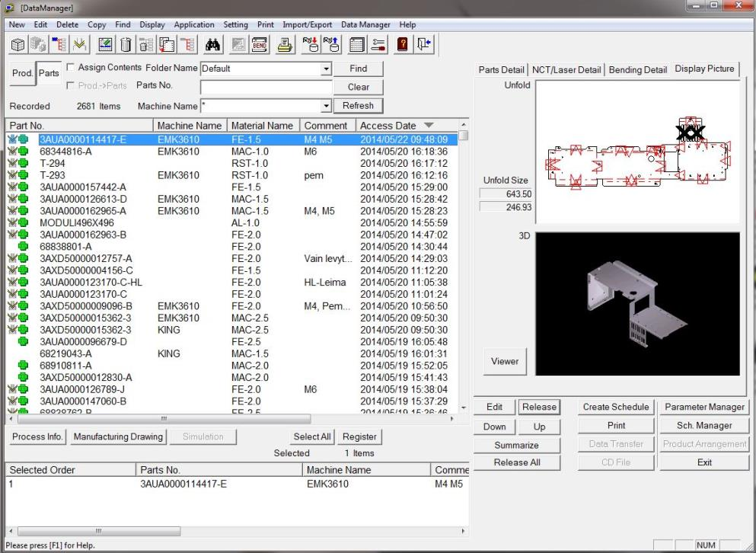Click the parts list vertical scrollbar down arrow

(x=464, y=408)
